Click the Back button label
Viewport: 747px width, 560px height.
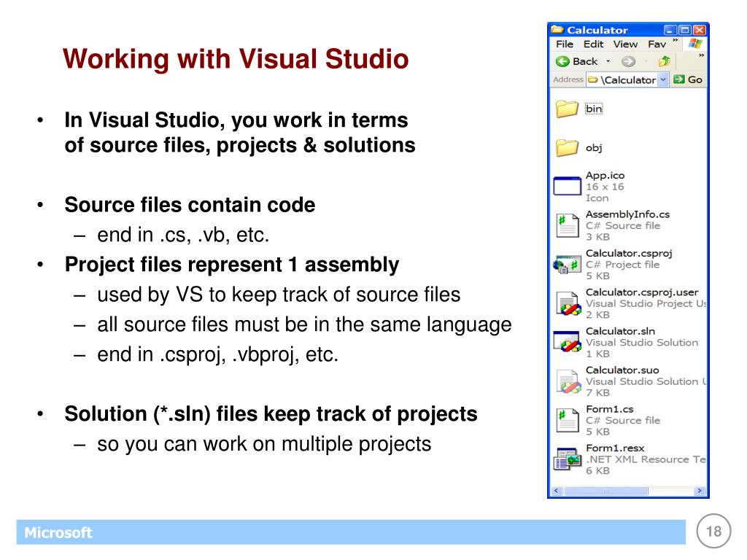click(585, 61)
